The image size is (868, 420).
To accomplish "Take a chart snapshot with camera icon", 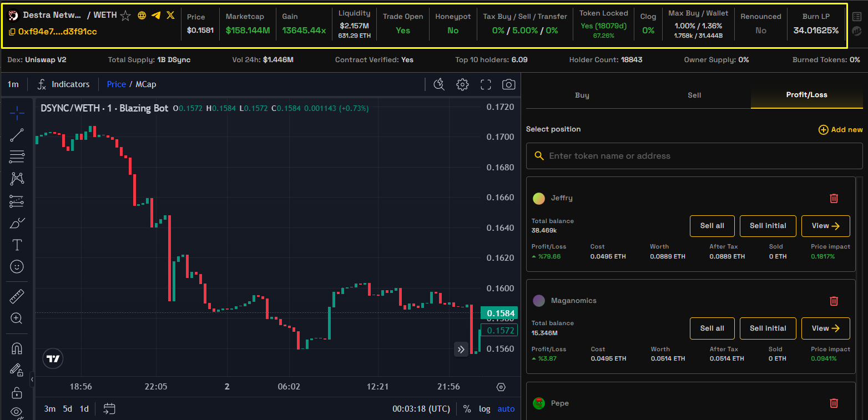I will point(508,84).
